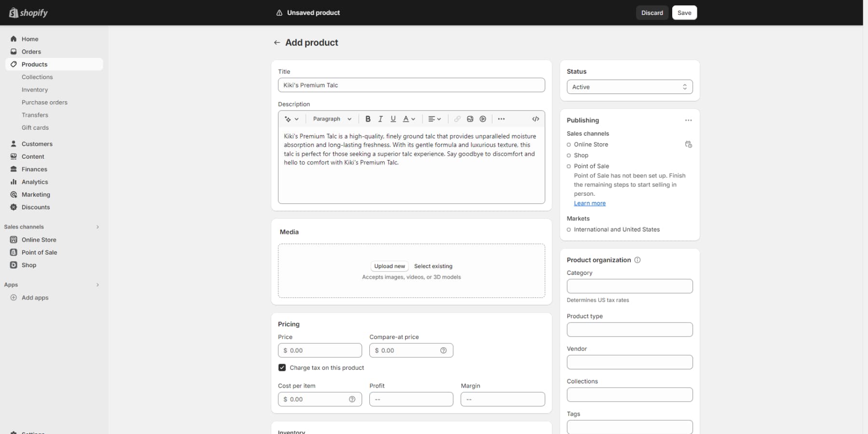868x434 pixels.
Task: Open the text color picker
Action: click(408, 119)
